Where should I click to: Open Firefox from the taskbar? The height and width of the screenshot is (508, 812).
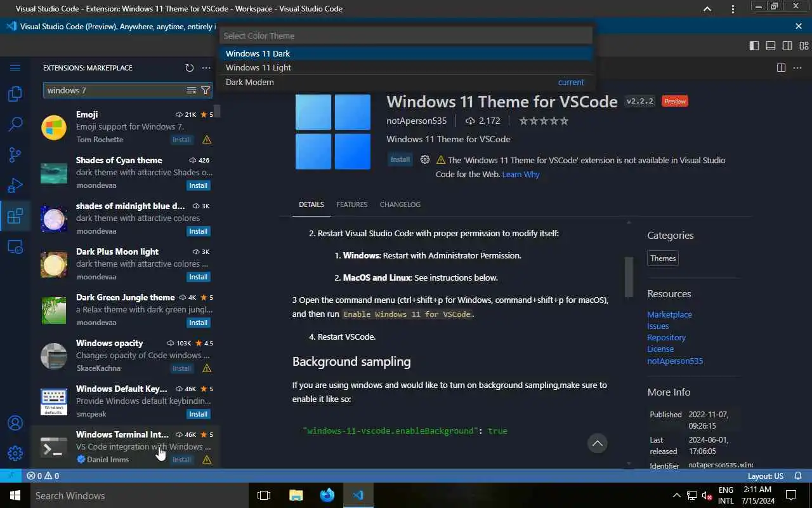point(327,495)
